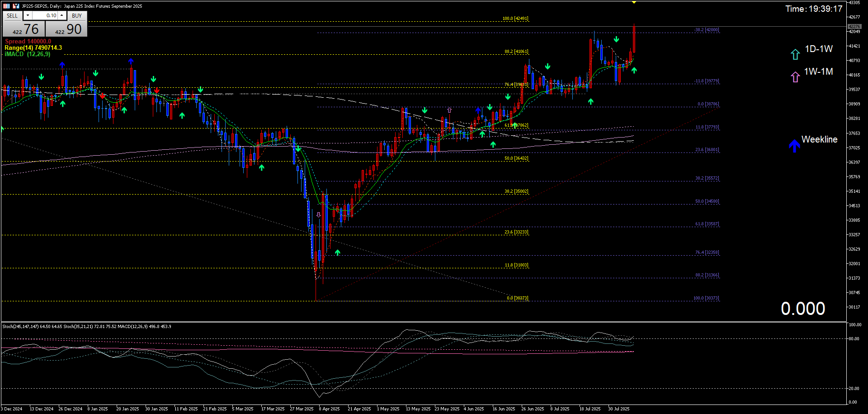
Task: Select the blue Weekline up arrow
Action: (x=794, y=146)
